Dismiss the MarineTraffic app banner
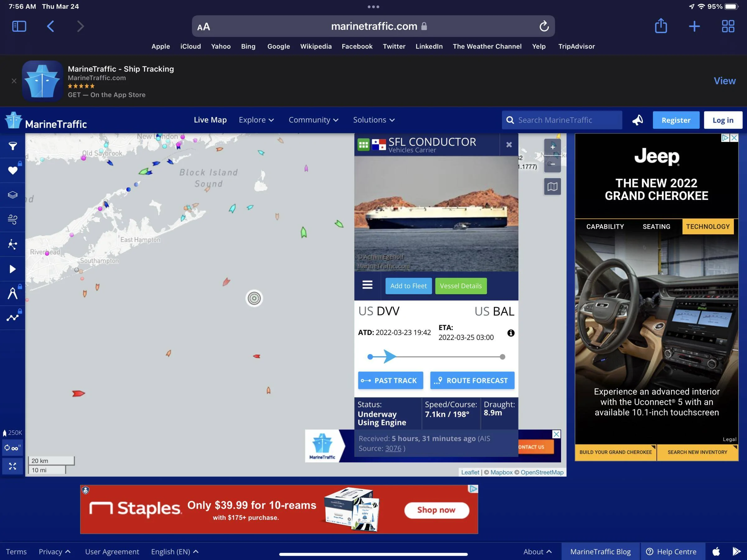 [14, 81]
